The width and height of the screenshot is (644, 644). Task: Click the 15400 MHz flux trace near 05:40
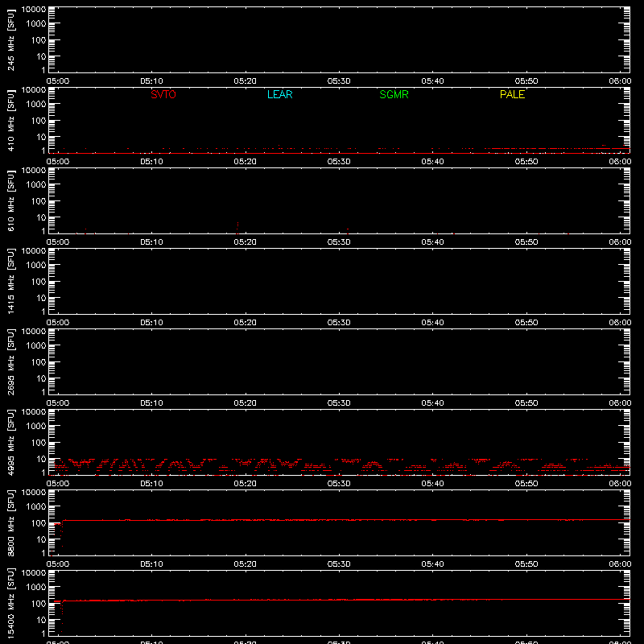432,600
